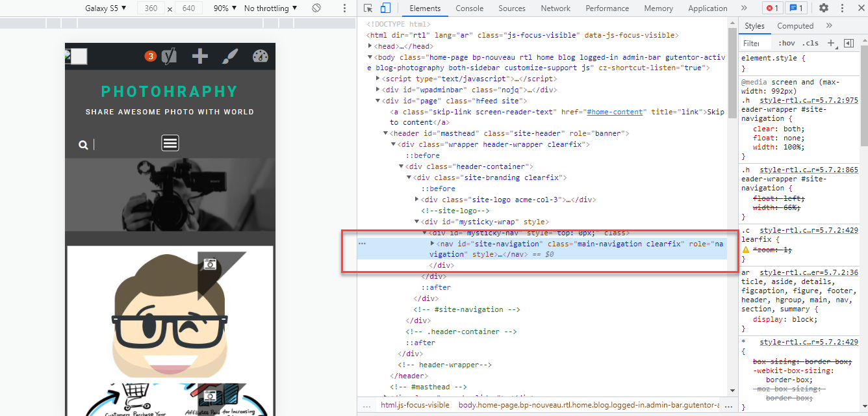Toggle the .cls element classes panel

pos(811,44)
